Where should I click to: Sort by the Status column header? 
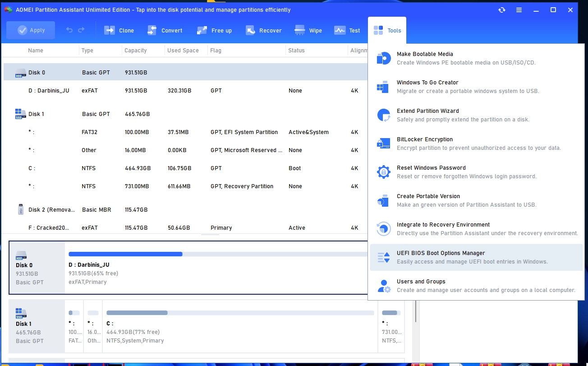pyautogui.click(x=296, y=51)
